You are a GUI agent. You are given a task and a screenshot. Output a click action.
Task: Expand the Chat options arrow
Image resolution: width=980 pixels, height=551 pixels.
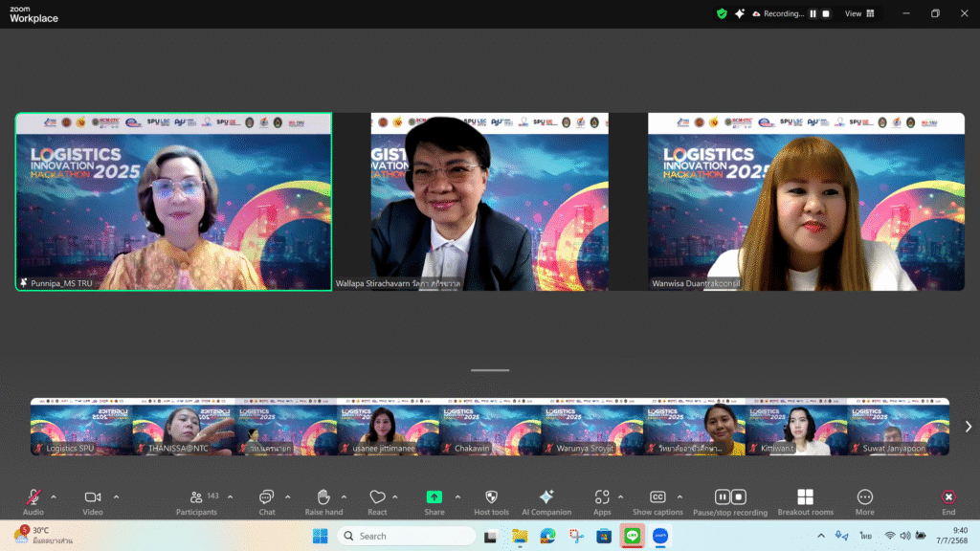click(x=287, y=497)
